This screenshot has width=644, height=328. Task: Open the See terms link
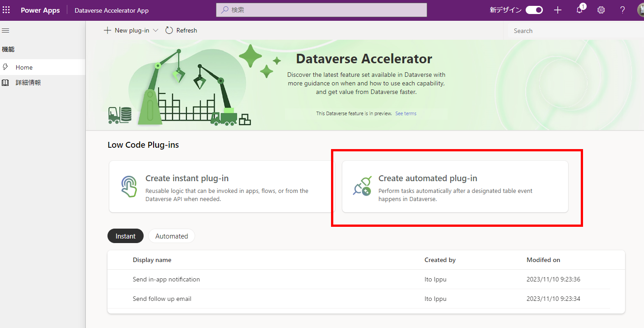coord(405,113)
